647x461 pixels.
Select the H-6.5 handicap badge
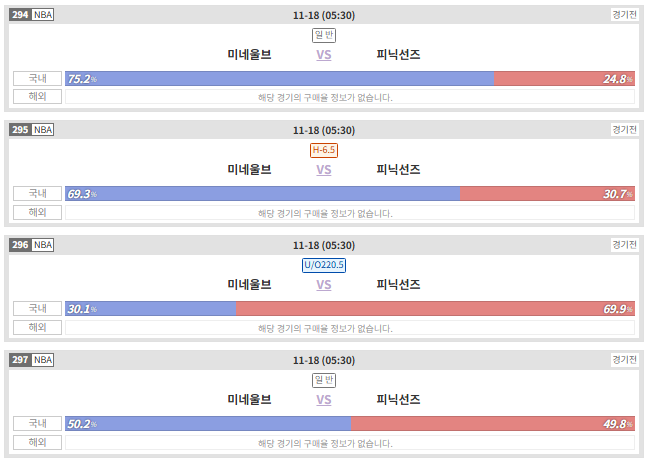click(x=324, y=150)
